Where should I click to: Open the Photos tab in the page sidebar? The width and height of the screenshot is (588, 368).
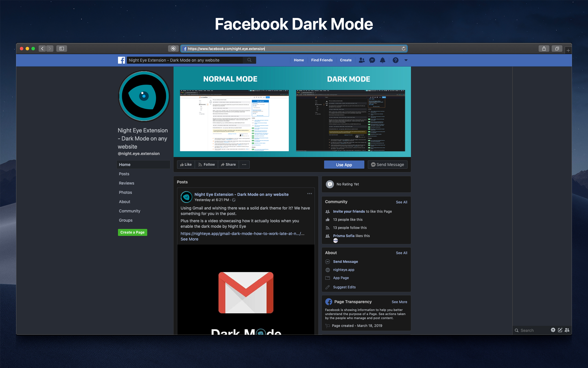125,192
